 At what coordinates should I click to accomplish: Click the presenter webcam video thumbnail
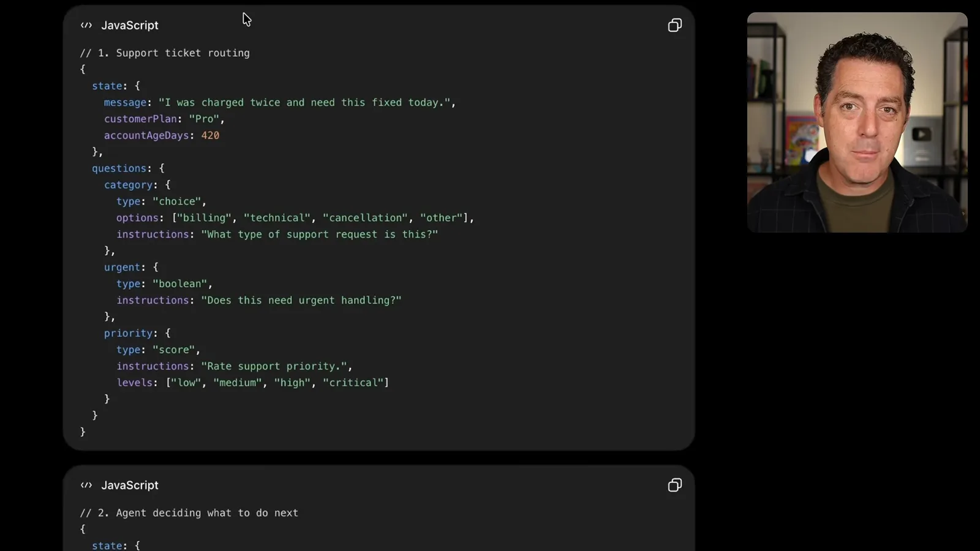[857, 122]
